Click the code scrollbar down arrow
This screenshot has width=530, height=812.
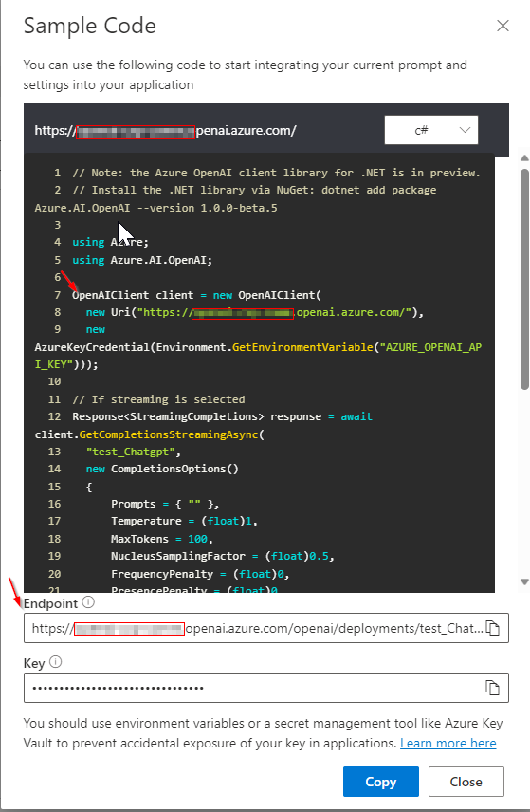coord(524,582)
